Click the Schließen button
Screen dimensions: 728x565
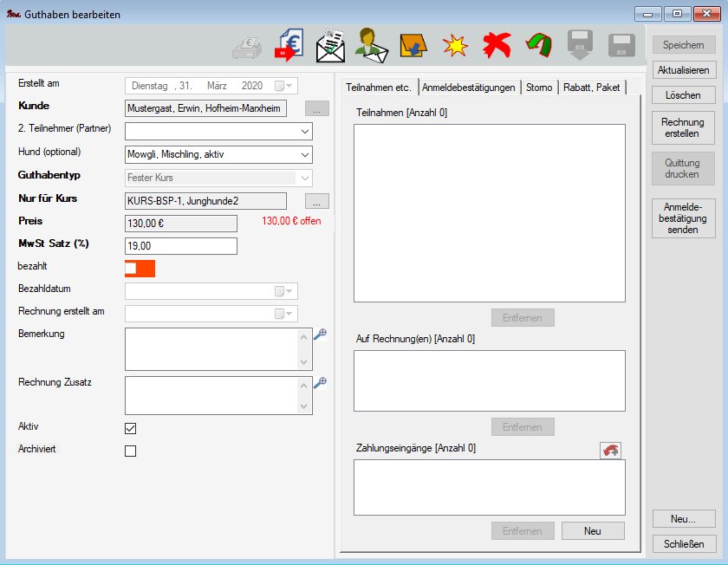tap(684, 544)
